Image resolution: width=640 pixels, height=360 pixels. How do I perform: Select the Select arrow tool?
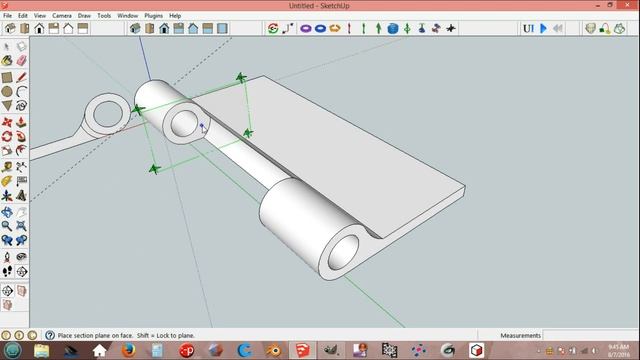pyautogui.click(x=7, y=46)
